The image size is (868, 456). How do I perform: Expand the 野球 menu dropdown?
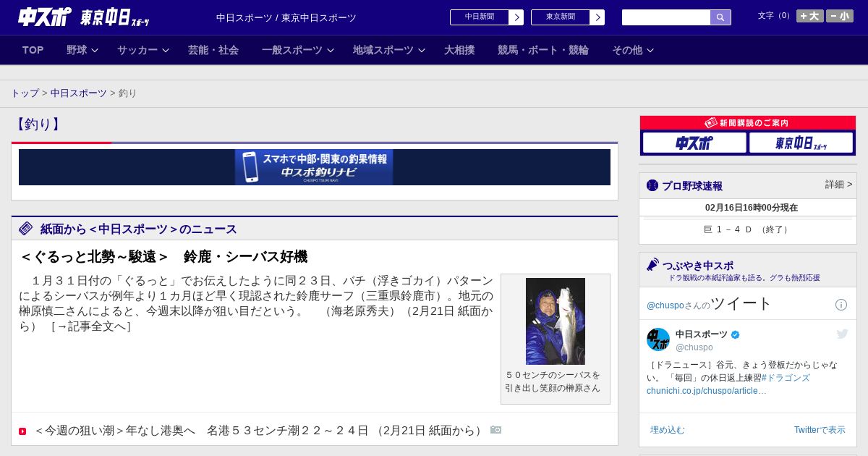pos(82,50)
